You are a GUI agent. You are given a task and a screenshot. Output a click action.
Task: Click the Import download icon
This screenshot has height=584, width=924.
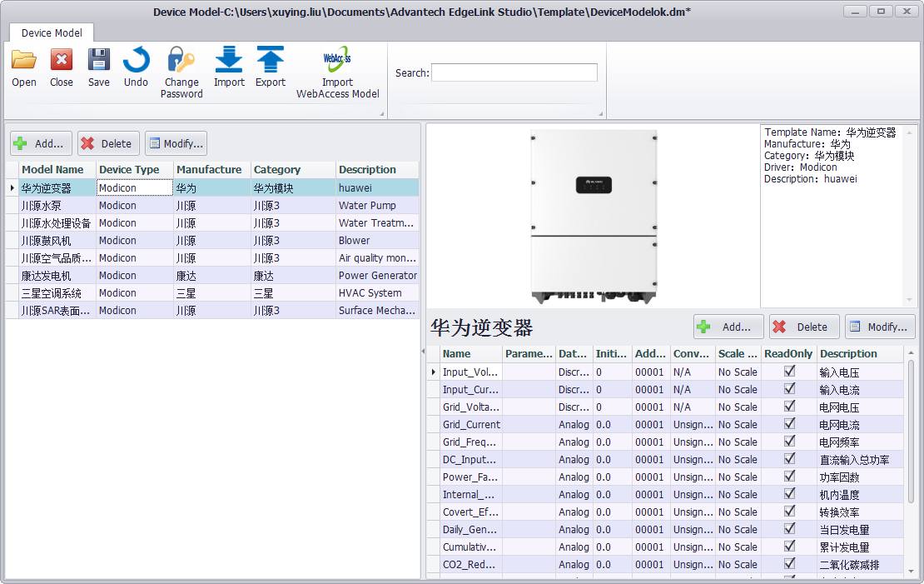(229, 61)
